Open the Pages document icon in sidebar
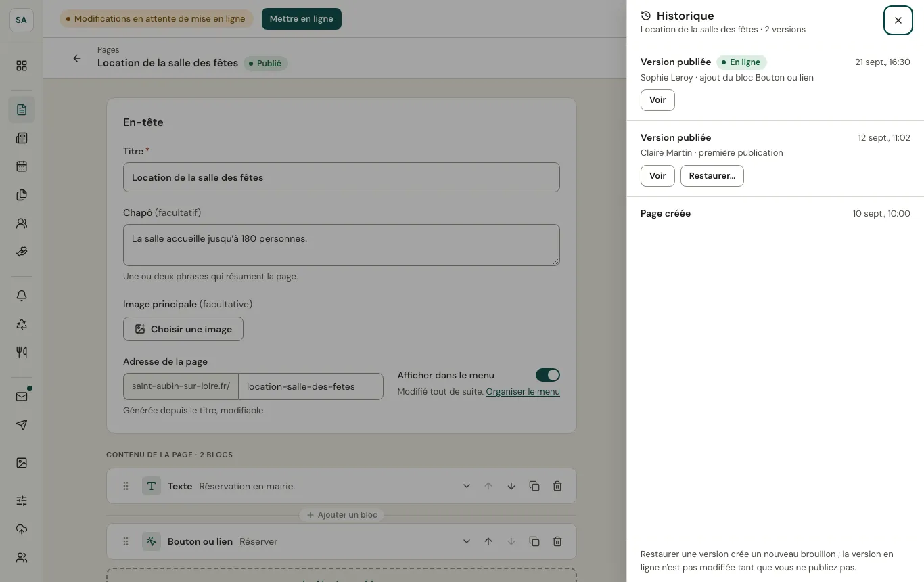 pos(22,110)
